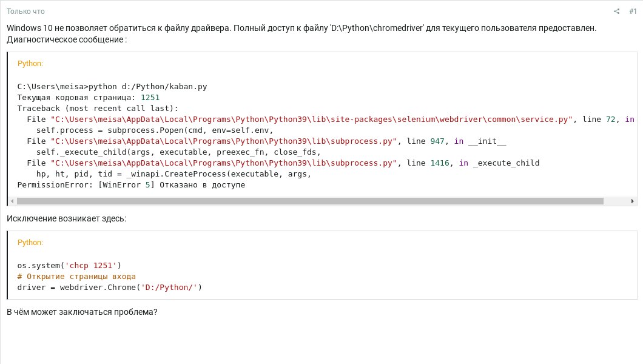Click the 'В чём может заключаться проблема?' question
The width and height of the screenshot is (643, 364).
tap(82, 312)
